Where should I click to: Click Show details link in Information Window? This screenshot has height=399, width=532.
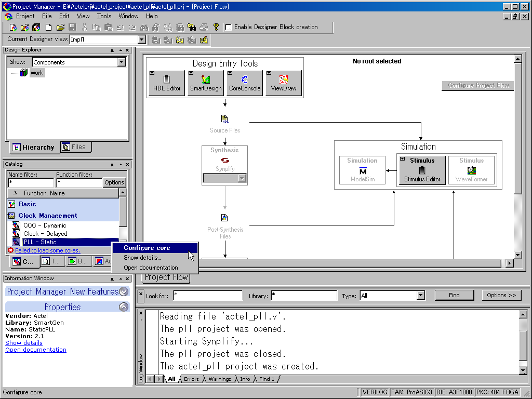point(24,343)
